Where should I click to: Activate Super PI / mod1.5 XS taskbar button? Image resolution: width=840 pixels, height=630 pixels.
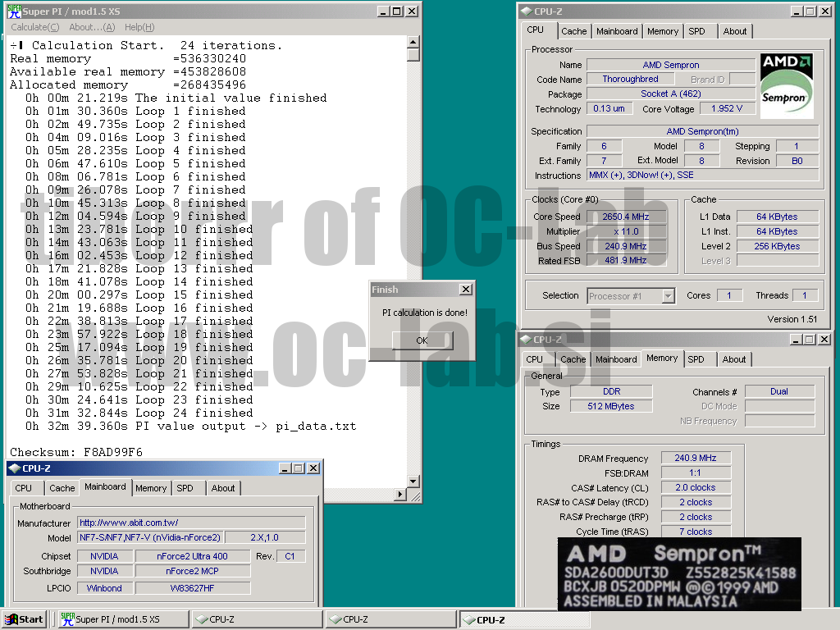[124, 619]
